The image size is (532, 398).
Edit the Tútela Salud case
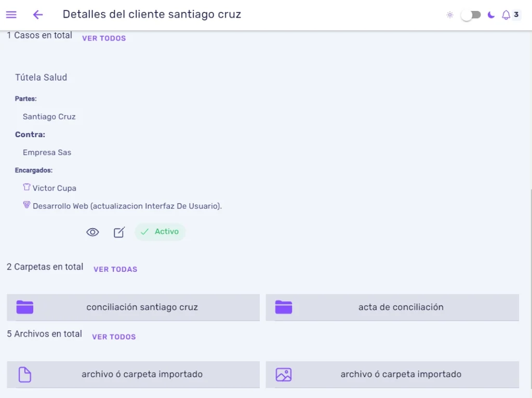click(119, 232)
